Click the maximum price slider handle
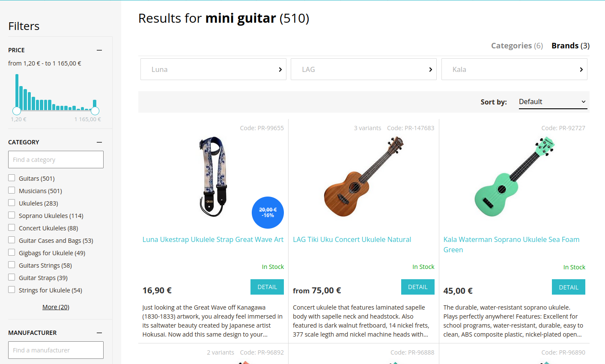605x364 pixels. click(x=95, y=111)
